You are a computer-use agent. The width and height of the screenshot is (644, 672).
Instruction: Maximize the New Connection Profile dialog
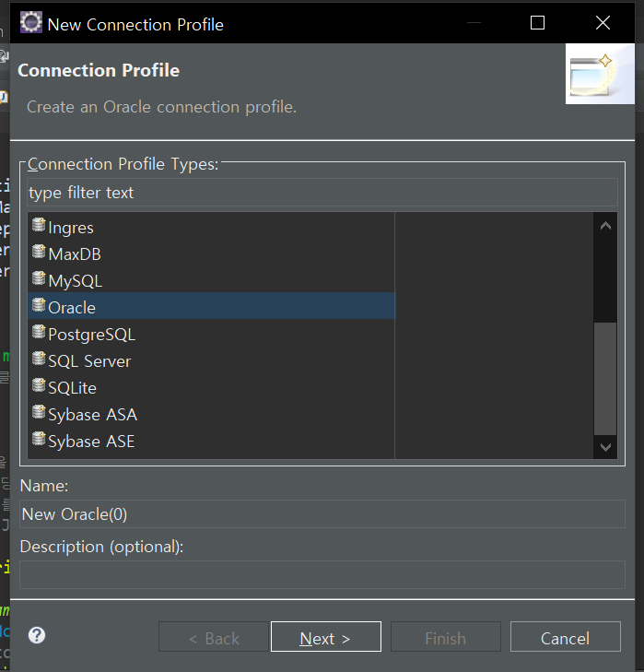(537, 23)
